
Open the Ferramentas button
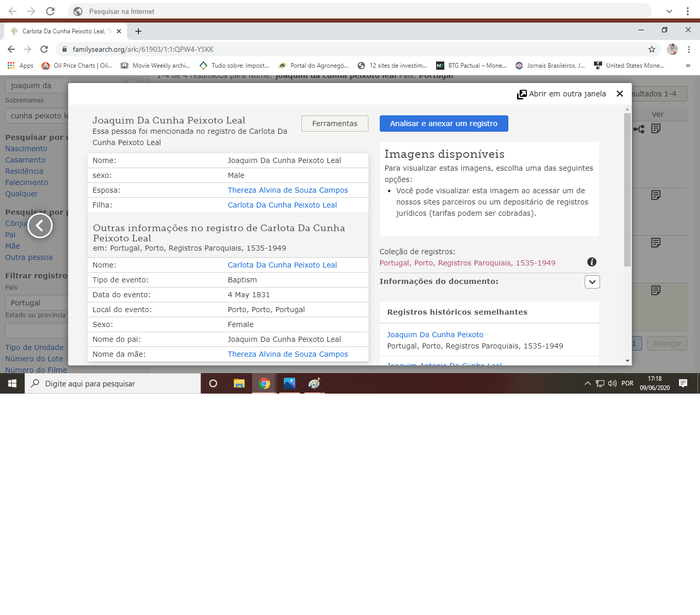click(x=335, y=124)
